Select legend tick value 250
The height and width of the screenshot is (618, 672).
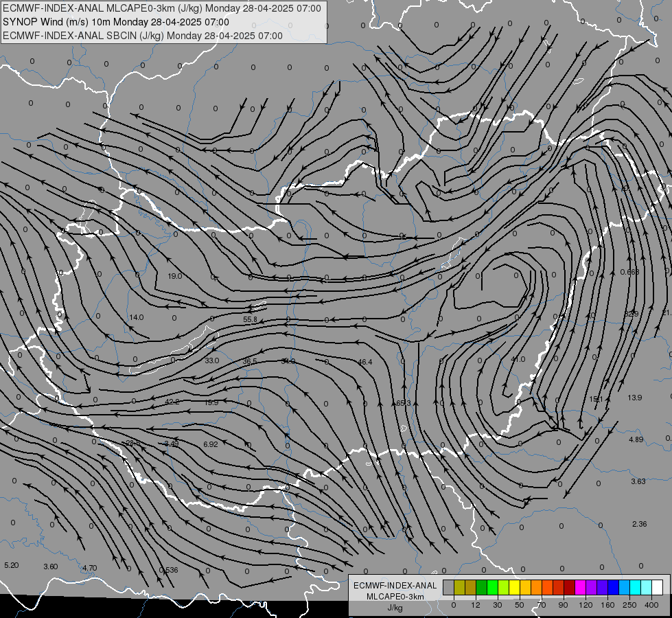[x=629, y=605]
